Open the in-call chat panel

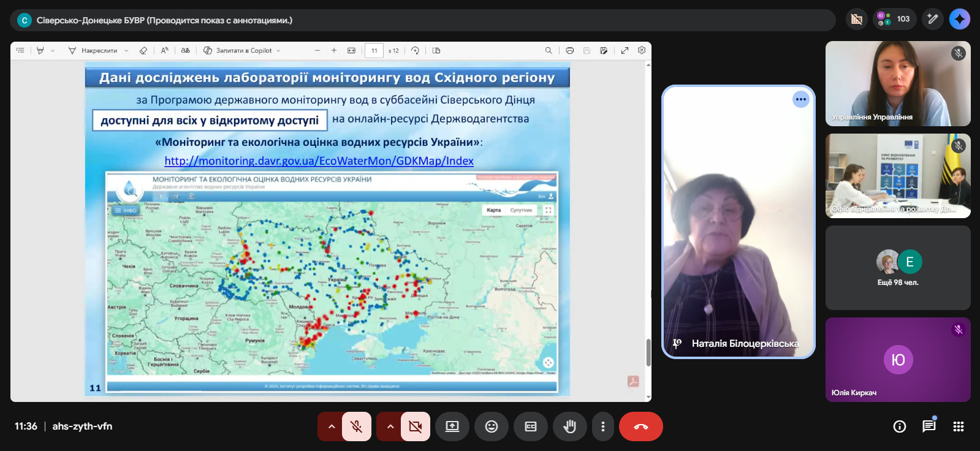click(x=929, y=426)
